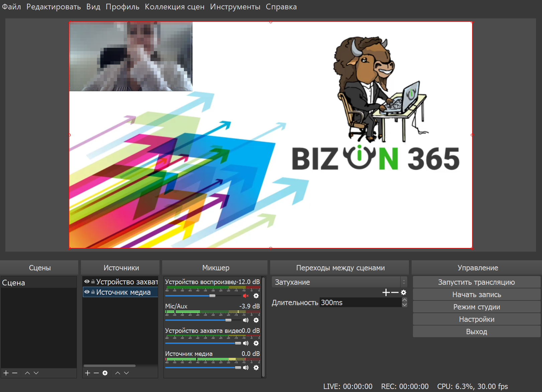The image size is (542, 392).
Task: Add a new scene with plus icon
Action: pos(6,373)
